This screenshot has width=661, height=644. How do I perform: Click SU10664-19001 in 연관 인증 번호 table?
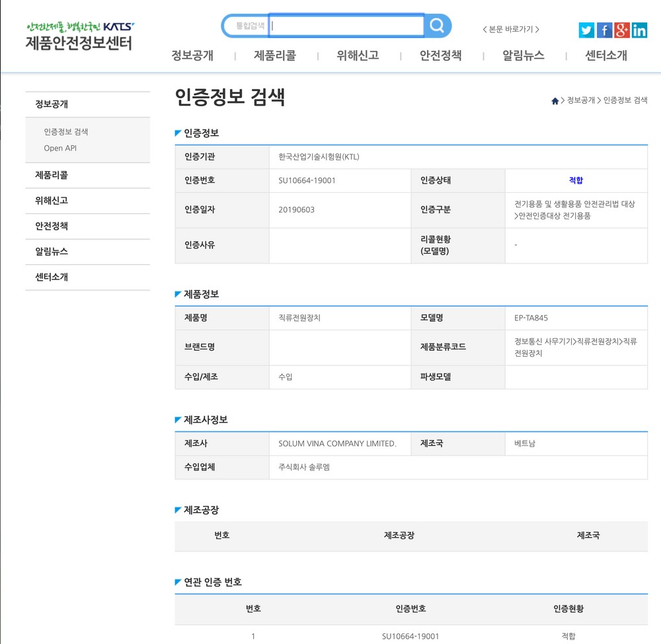[x=410, y=637]
